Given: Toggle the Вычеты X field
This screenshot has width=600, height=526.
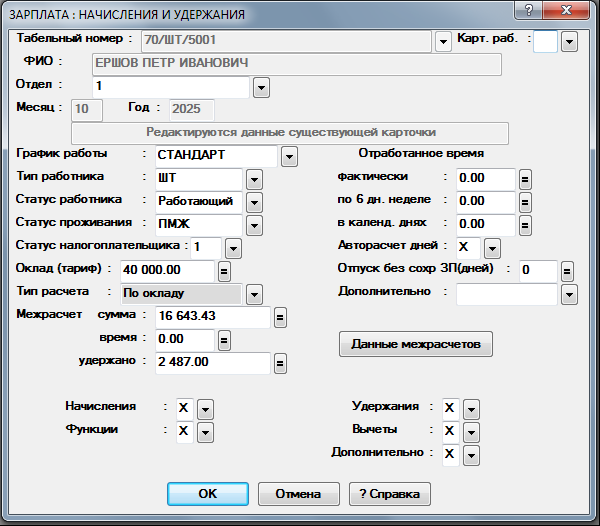Looking at the screenshot, I should tap(450, 432).
